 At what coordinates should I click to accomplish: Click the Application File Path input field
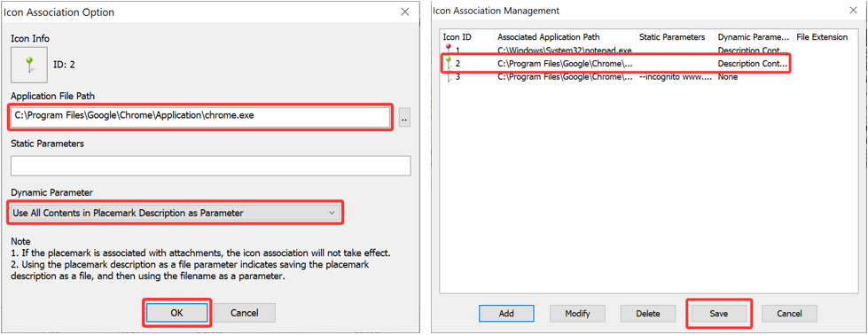pos(200,117)
